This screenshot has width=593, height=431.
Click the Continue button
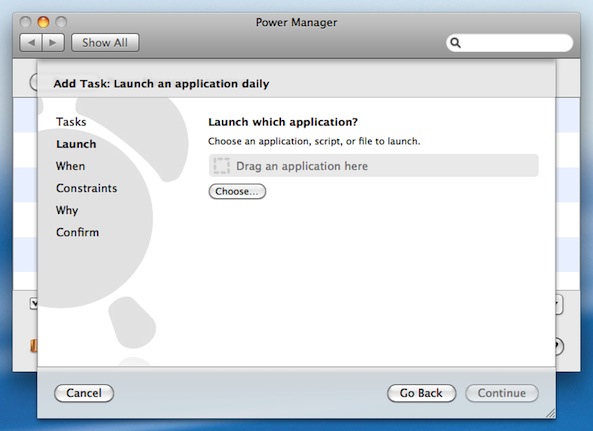(502, 393)
